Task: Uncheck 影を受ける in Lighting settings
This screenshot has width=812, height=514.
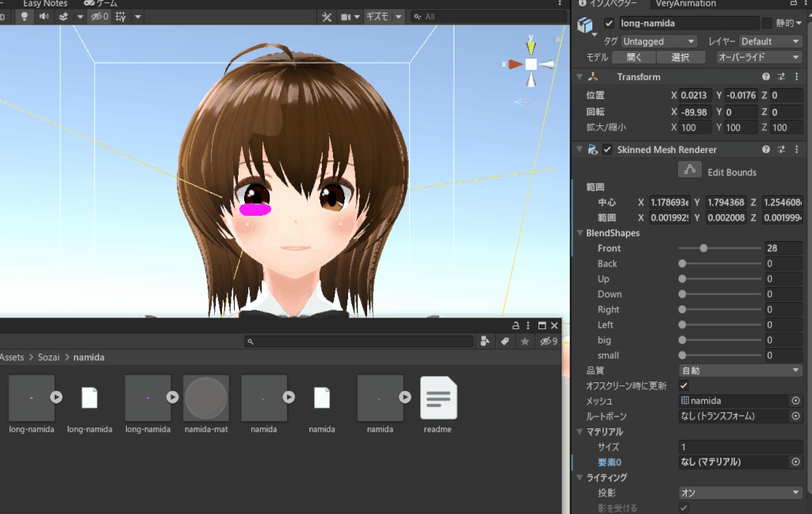Action: tap(684, 508)
